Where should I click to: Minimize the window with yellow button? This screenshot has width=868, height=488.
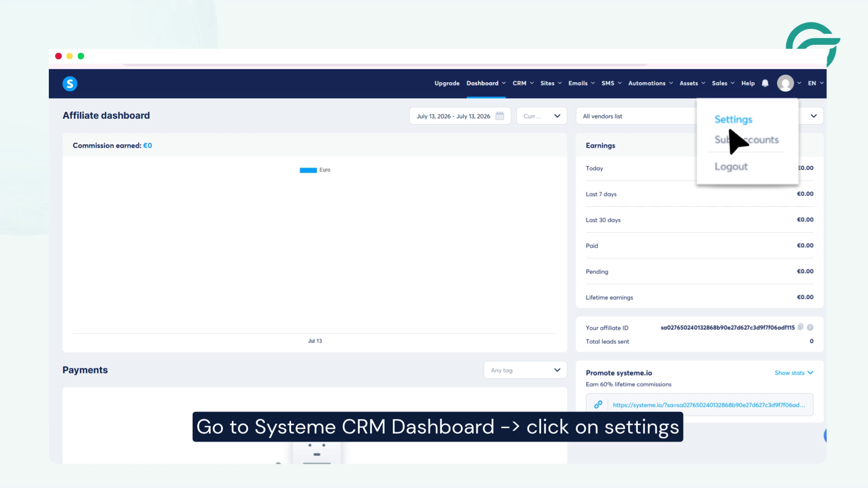coord(70,56)
